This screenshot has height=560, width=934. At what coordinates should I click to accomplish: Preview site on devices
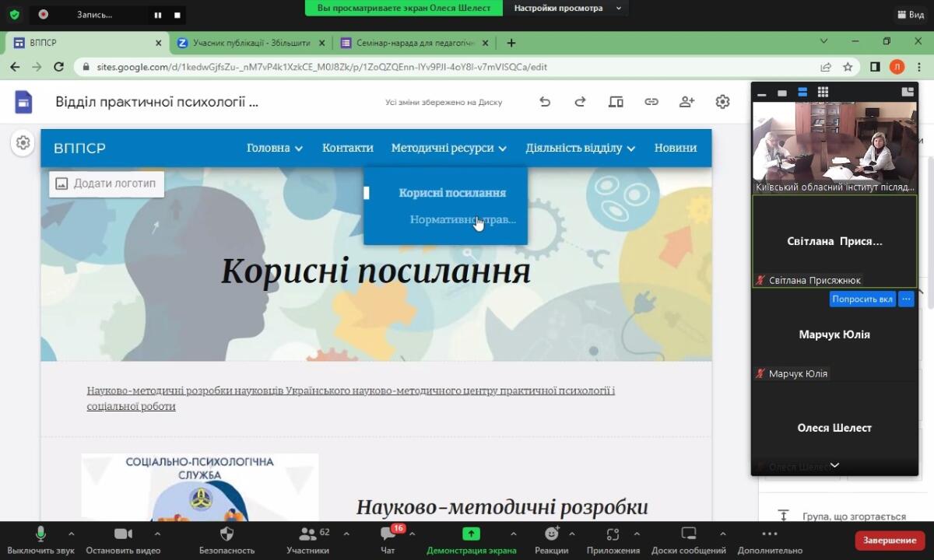tap(616, 102)
